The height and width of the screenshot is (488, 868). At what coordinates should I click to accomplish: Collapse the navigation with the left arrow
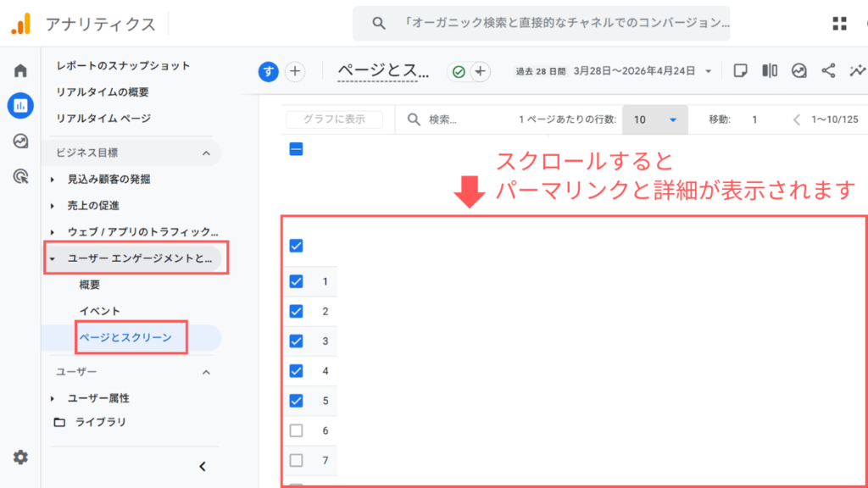[203, 467]
